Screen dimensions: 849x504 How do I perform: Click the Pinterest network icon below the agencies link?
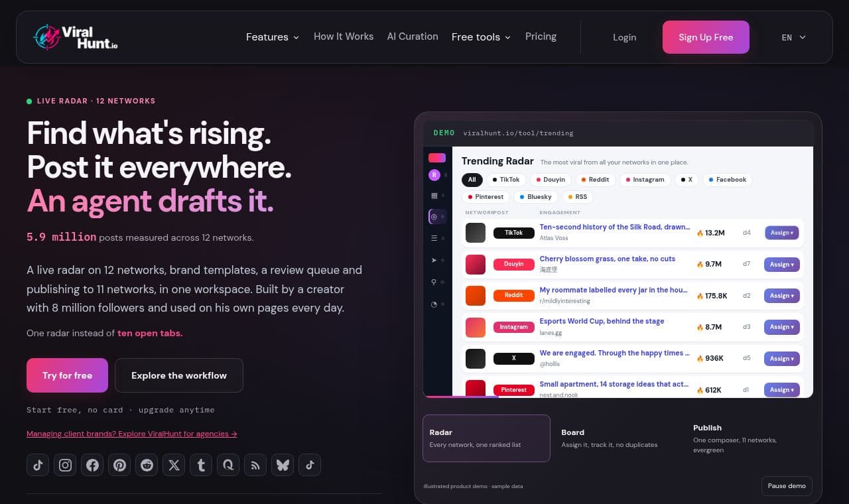(119, 465)
